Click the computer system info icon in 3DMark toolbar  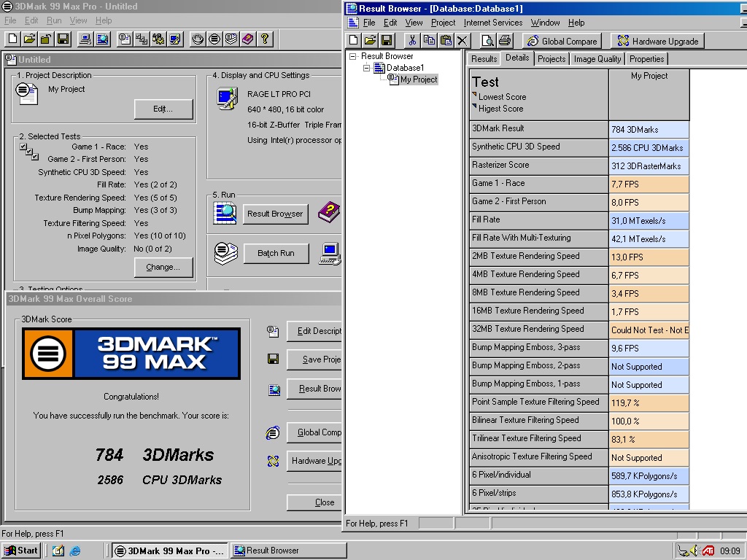coord(85,39)
